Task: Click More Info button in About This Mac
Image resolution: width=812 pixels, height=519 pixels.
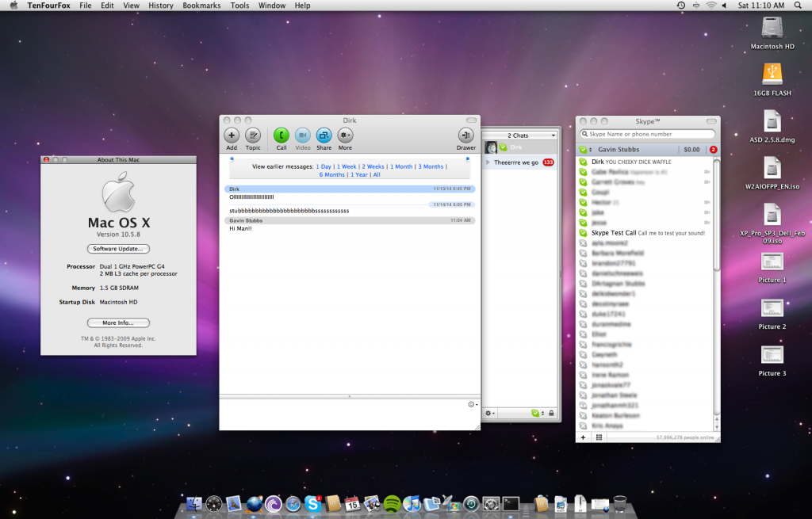Action: (118, 322)
